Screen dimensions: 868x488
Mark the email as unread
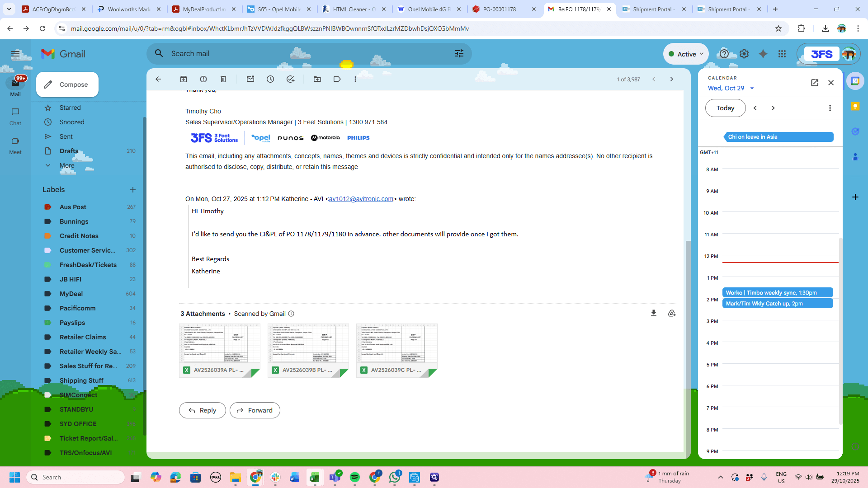point(250,79)
